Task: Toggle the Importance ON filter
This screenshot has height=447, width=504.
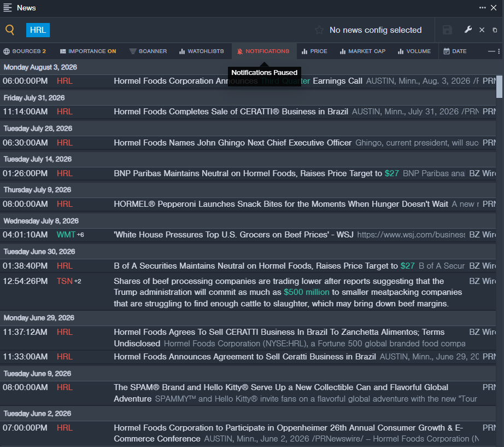Action: [x=88, y=51]
